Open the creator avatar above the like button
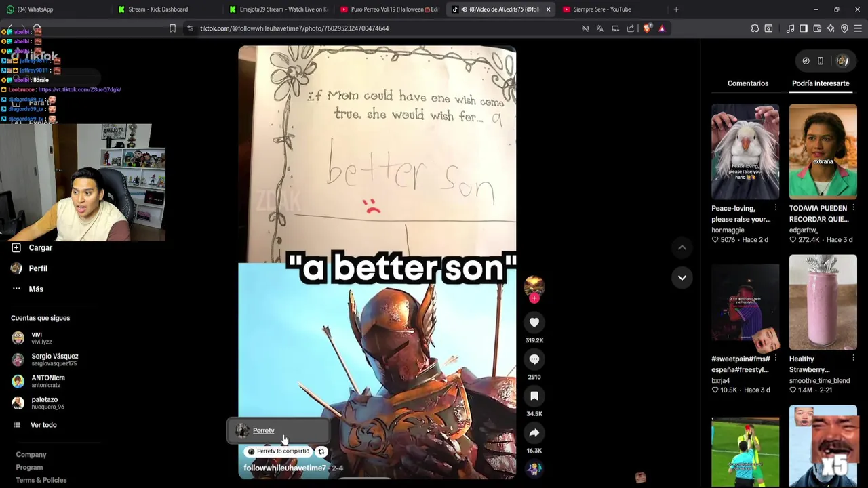The image size is (868, 488). (534, 285)
